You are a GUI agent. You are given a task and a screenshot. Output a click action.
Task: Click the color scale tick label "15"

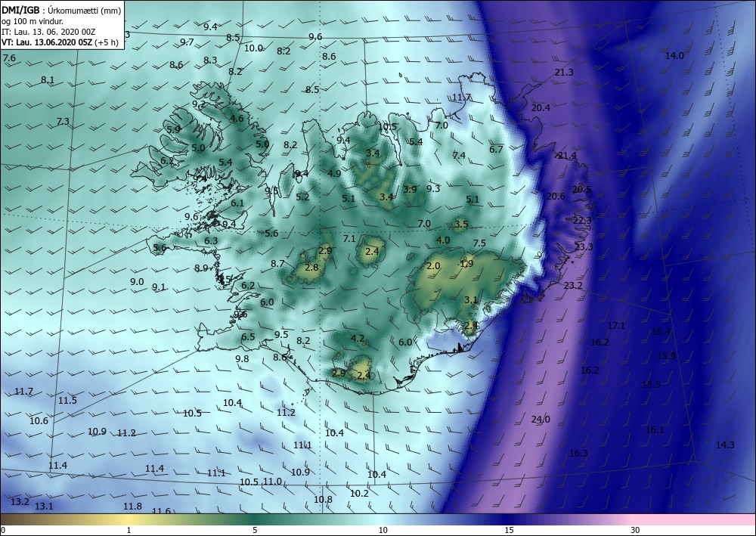509,531
